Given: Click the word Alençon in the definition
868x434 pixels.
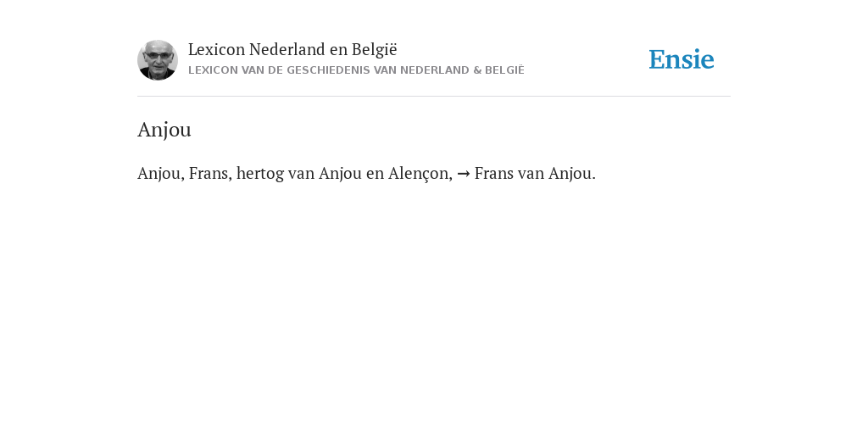Looking at the screenshot, I should (420, 174).
